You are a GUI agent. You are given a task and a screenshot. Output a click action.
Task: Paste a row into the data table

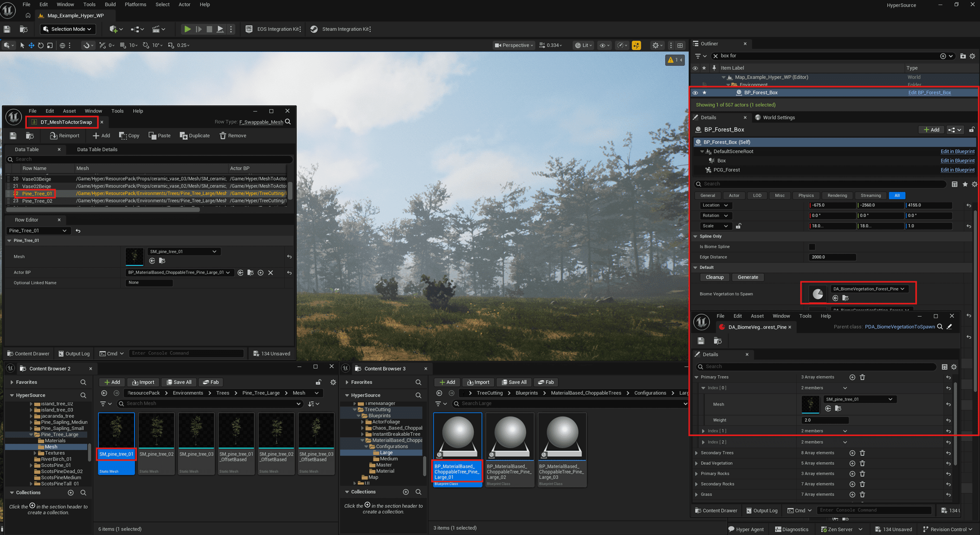click(160, 136)
